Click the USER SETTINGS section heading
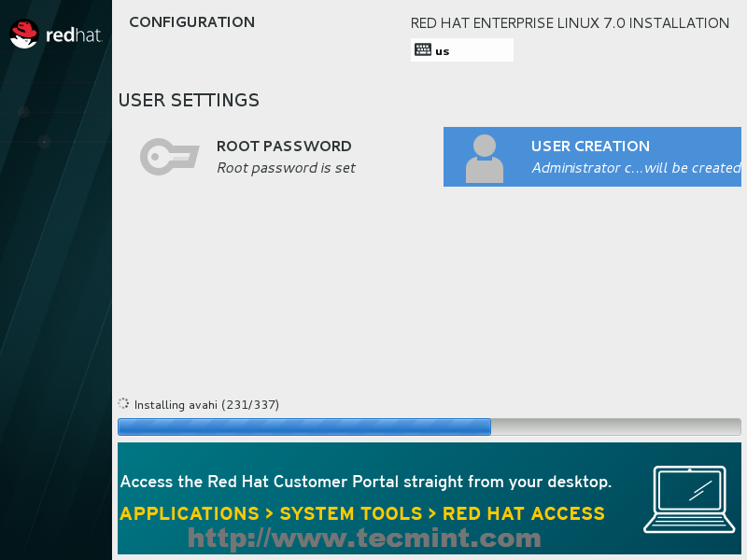This screenshot has height=560, width=747. click(189, 100)
